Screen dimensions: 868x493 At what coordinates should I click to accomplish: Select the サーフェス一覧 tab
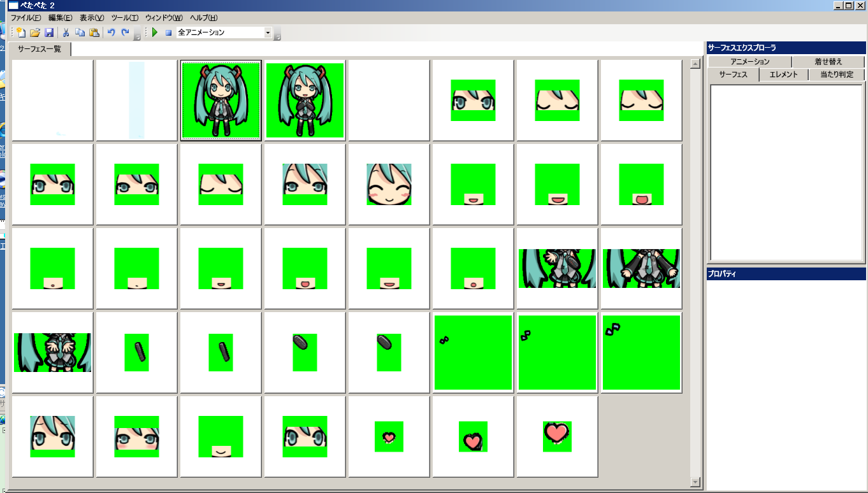click(40, 49)
